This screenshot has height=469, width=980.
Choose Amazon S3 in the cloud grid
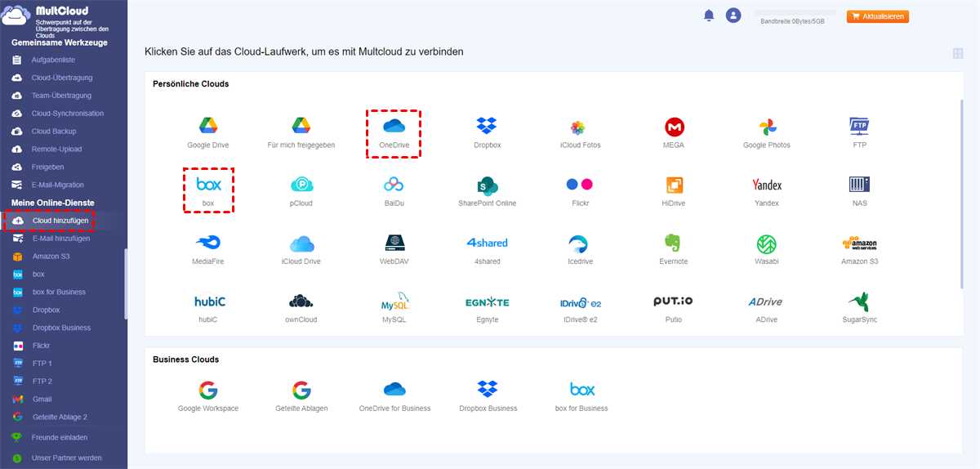pos(859,250)
